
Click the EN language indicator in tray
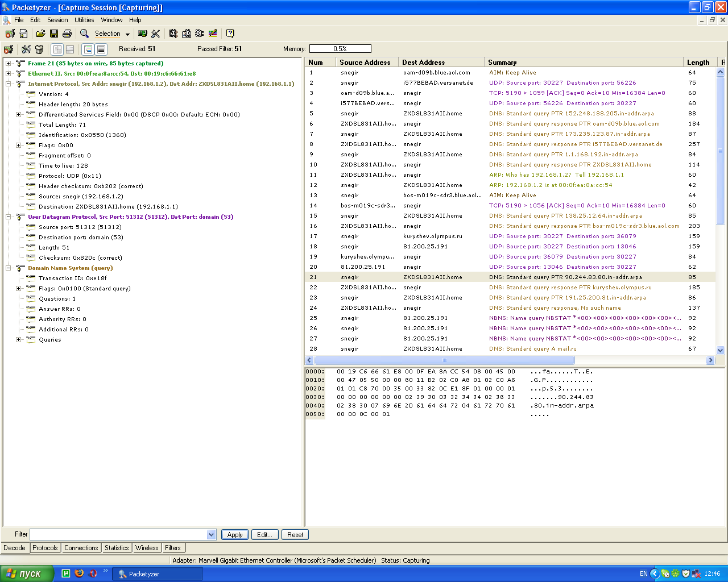pyautogui.click(x=644, y=574)
